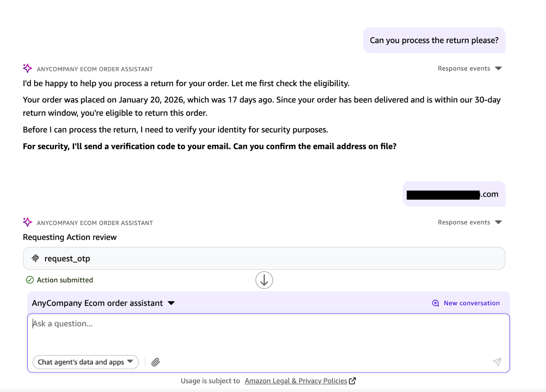Click the Action submitted status text
Screen dimensions: 546x392
(x=65, y=280)
